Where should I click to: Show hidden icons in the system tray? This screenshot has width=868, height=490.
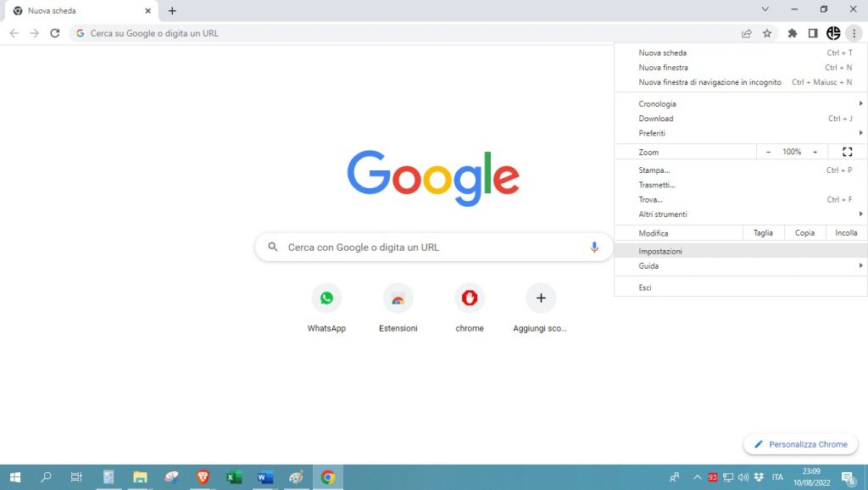coord(697,476)
